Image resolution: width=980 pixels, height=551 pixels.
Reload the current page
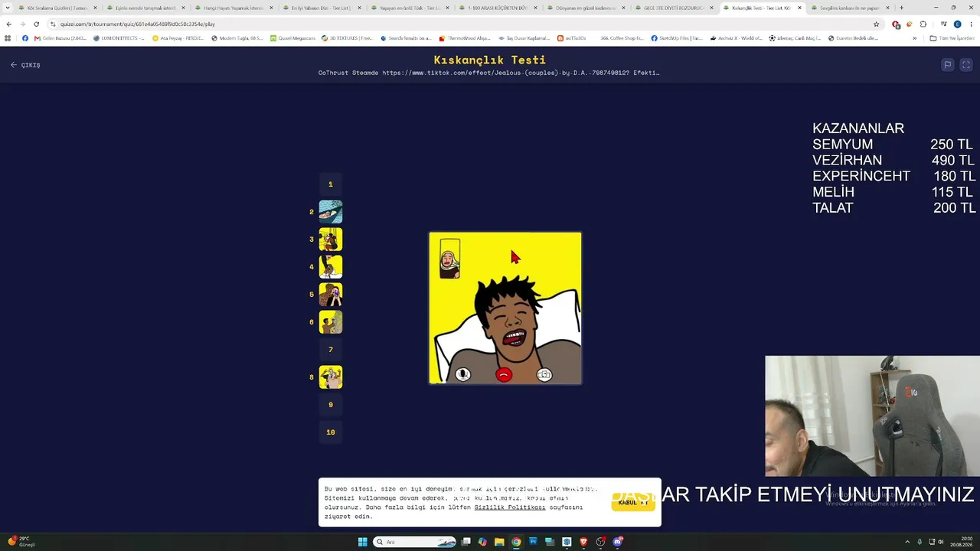(x=36, y=24)
